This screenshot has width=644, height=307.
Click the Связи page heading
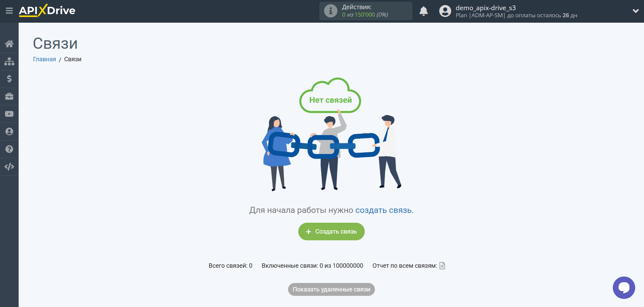(x=55, y=44)
